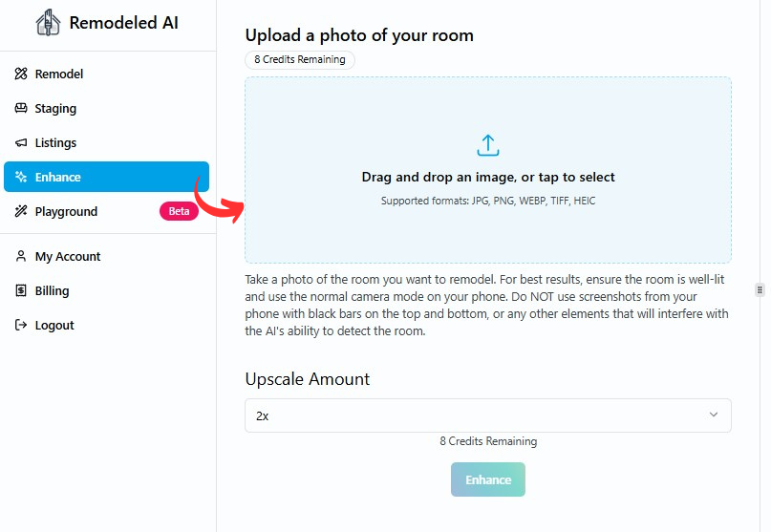Click the Playground magic wand icon
The height and width of the screenshot is (532, 771).
pyautogui.click(x=21, y=212)
